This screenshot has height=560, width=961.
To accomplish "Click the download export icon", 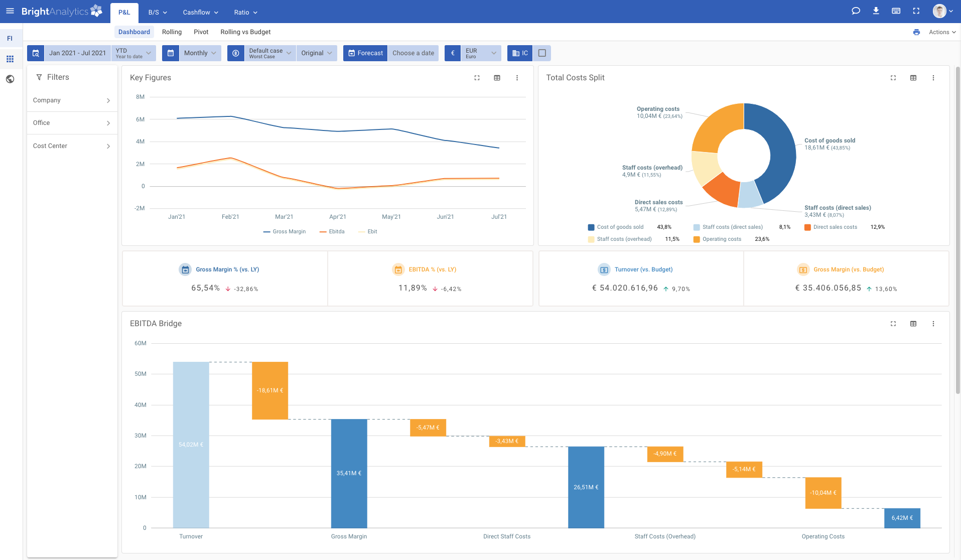I will [x=876, y=11].
